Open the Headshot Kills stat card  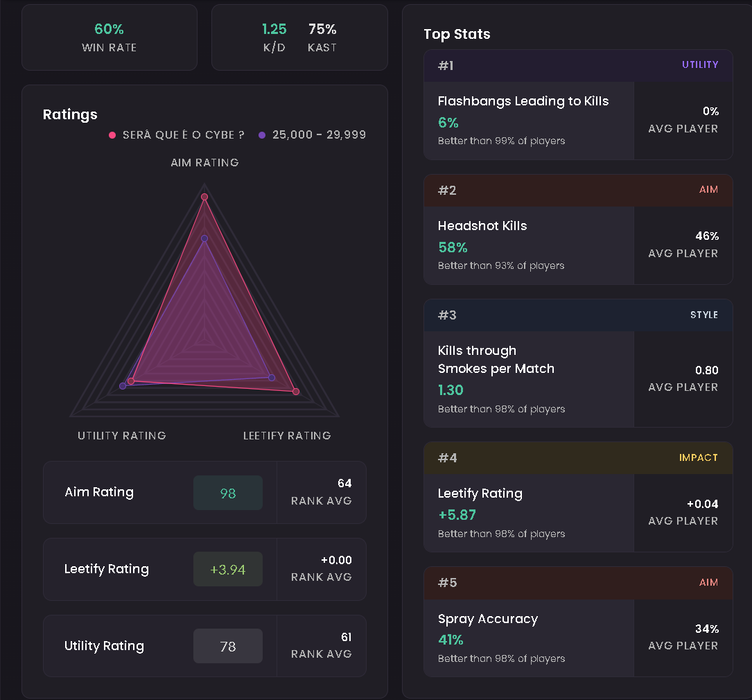(x=578, y=229)
